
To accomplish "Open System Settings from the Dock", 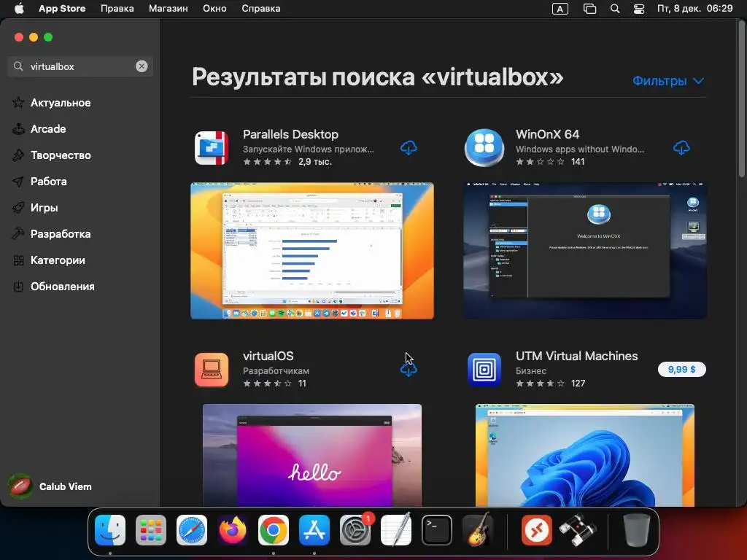I will pyautogui.click(x=355, y=530).
